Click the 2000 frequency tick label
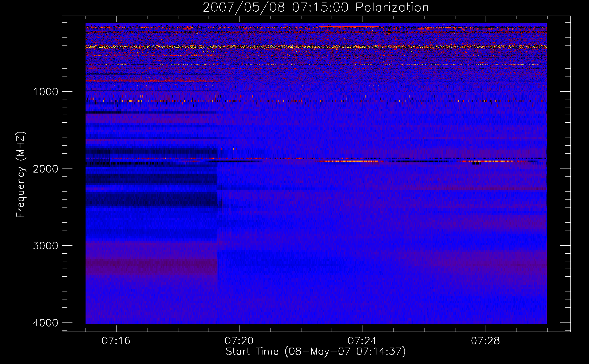Viewport: 589px width, 364px height. click(46, 169)
